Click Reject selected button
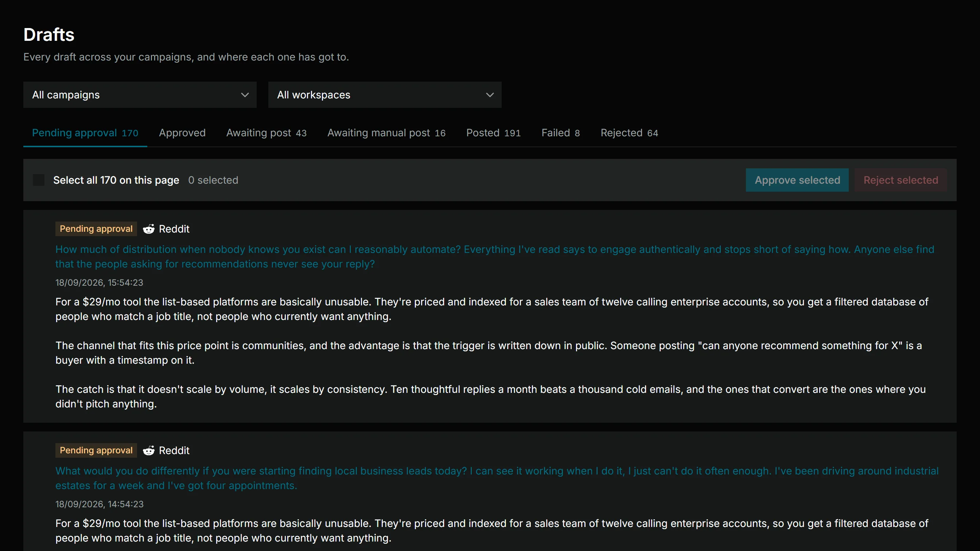This screenshot has height=551, width=980. pyautogui.click(x=901, y=180)
